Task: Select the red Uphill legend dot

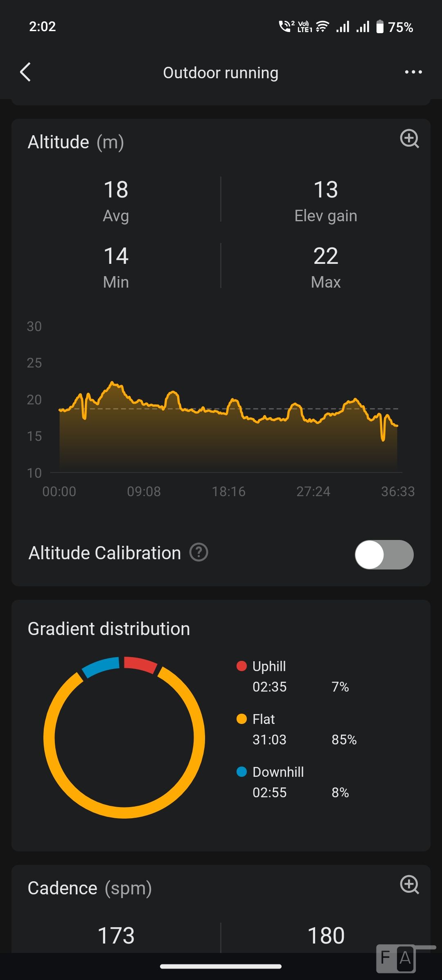Action: point(241,666)
